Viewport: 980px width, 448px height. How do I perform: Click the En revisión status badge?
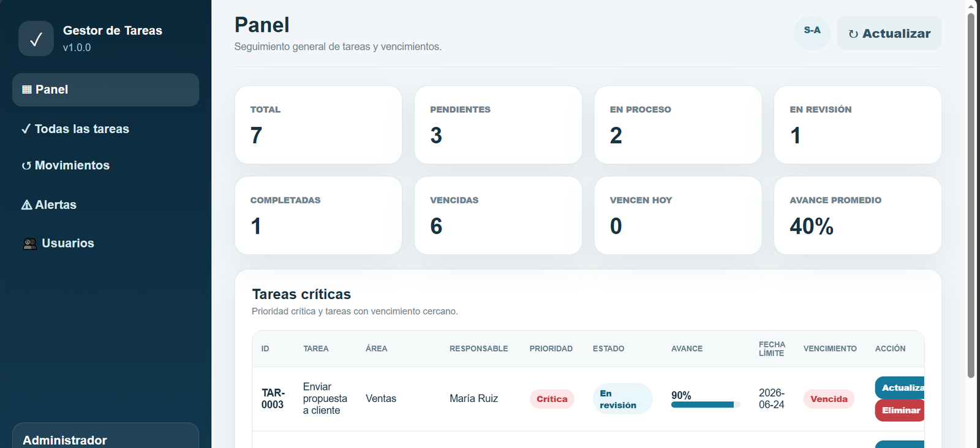pyautogui.click(x=622, y=399)
